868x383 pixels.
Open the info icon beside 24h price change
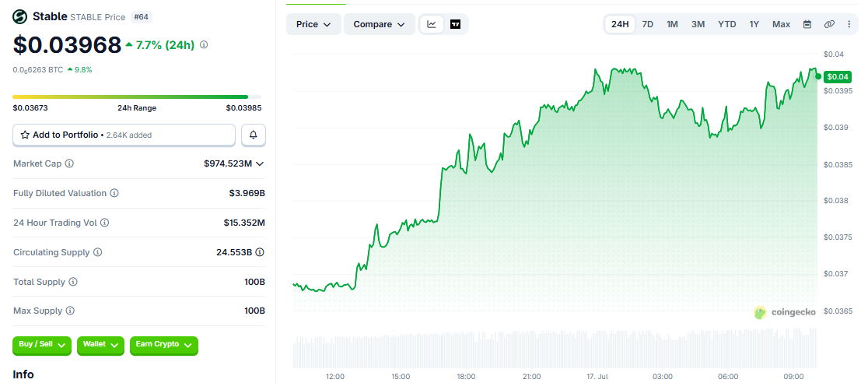click(x=204, y=45)
